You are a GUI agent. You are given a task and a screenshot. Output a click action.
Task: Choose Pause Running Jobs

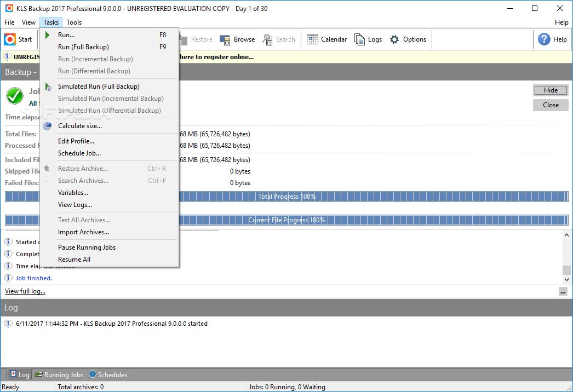109,247
